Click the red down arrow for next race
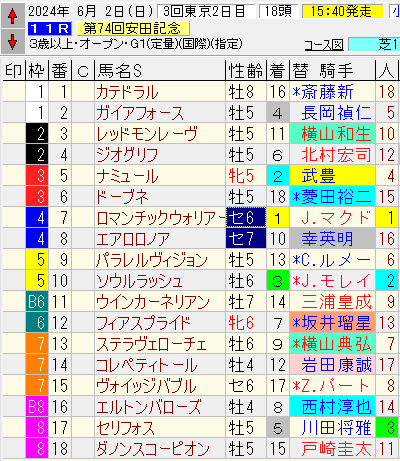This screenshot has height=461, width=400. click(x=12, y=41)
